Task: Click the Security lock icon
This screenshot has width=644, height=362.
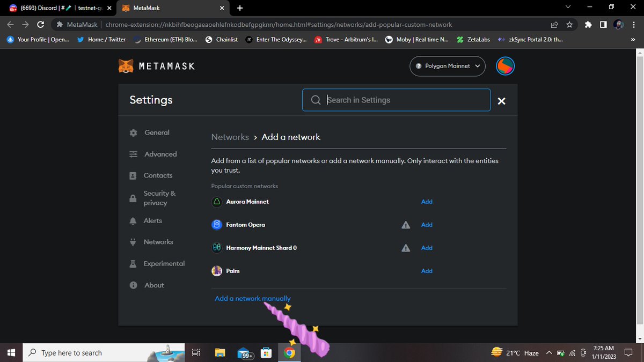Action: (133, 198)
